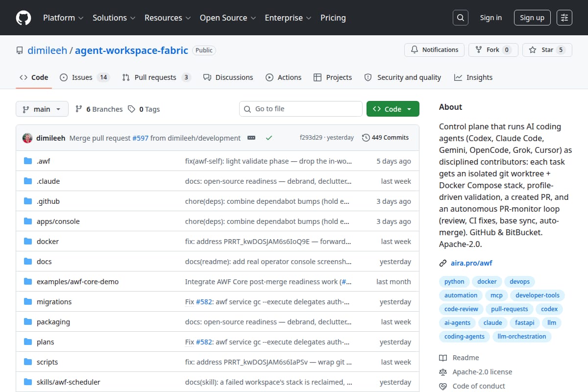Select the llm-orchestration topic tag
This screenshot has width=588, height=392.
coord(521,337)
